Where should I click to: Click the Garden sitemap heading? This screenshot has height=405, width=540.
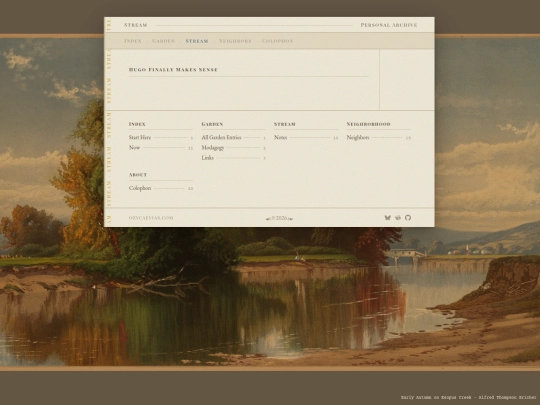[212, 124]
